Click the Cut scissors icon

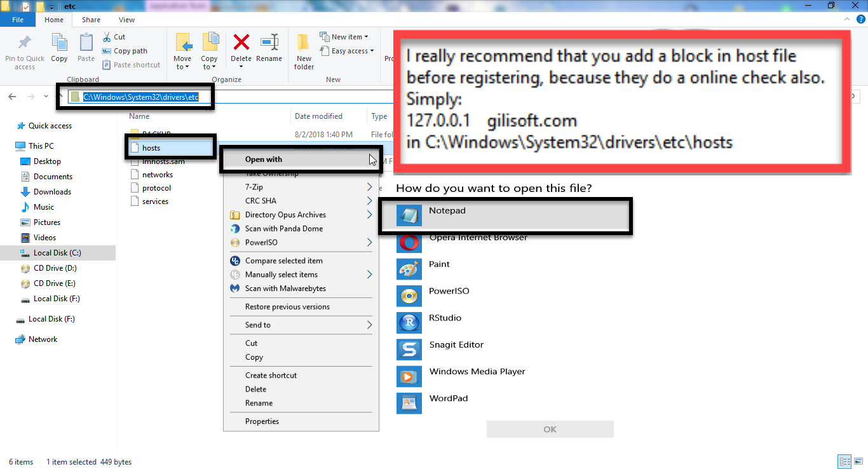[107, 37]
